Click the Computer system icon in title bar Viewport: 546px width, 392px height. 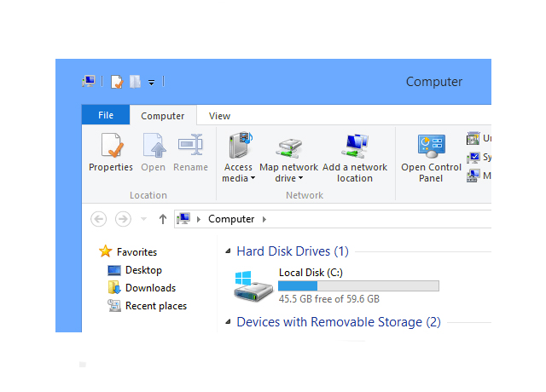pyautogui.click(x=89, y=82)
